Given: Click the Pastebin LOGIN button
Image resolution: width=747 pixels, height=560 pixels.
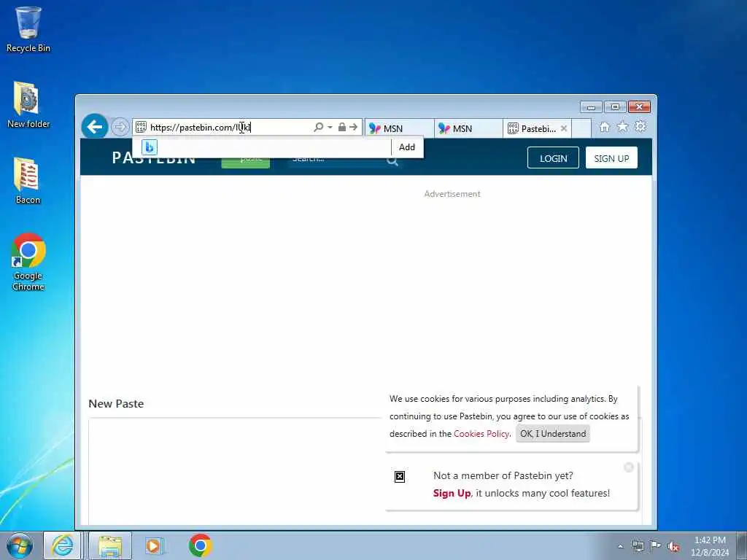Looking at the screenshot, I should point(553,158).
